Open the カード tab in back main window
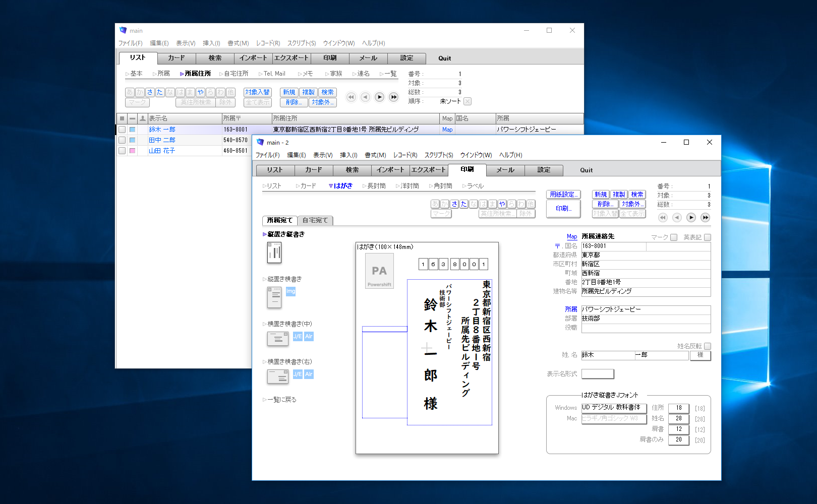 coord(177,58)
